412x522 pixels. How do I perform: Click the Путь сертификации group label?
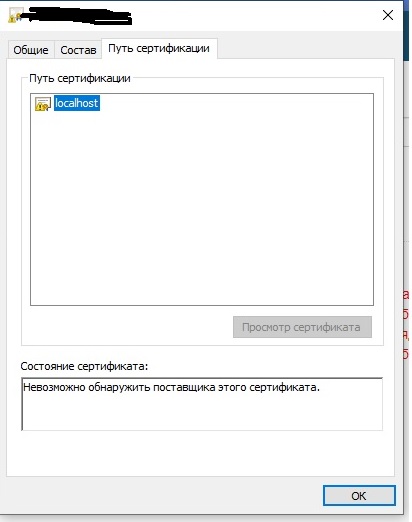click(80, 78)
